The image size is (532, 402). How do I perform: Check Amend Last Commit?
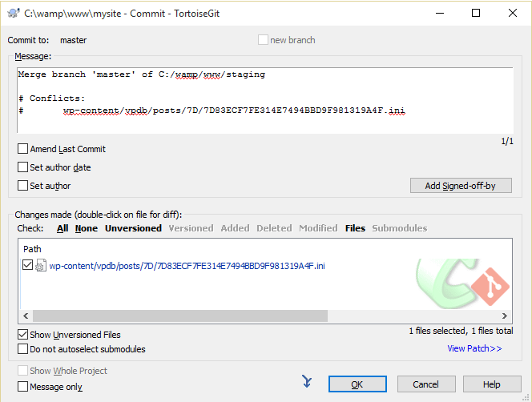pyautogui.click(x=22, y=149)
